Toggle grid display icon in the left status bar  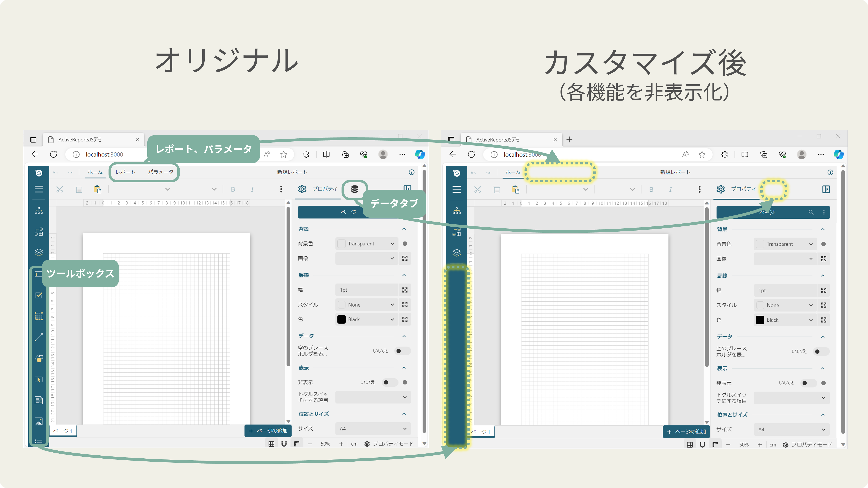point(271,444)
